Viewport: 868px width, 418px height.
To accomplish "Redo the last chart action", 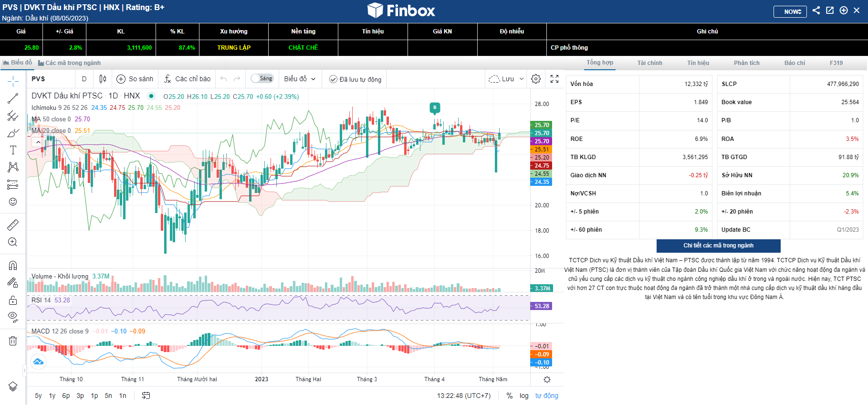I will point(237,79).
